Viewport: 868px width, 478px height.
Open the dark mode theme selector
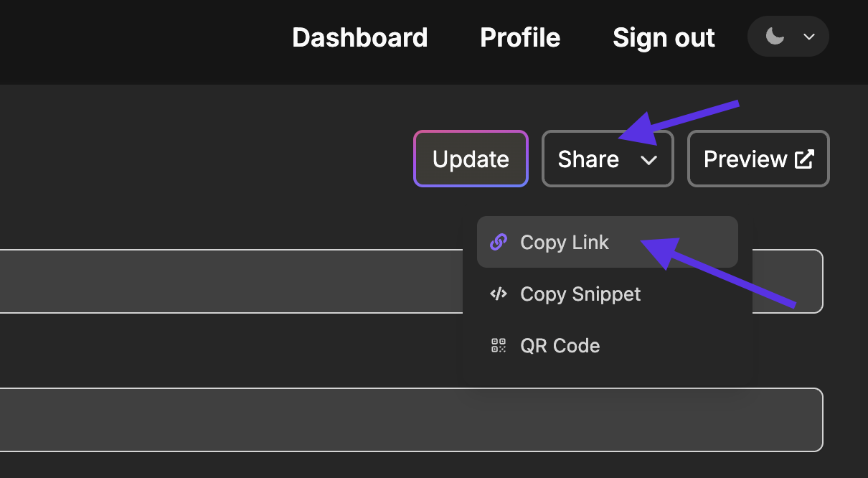coord(788,36)
